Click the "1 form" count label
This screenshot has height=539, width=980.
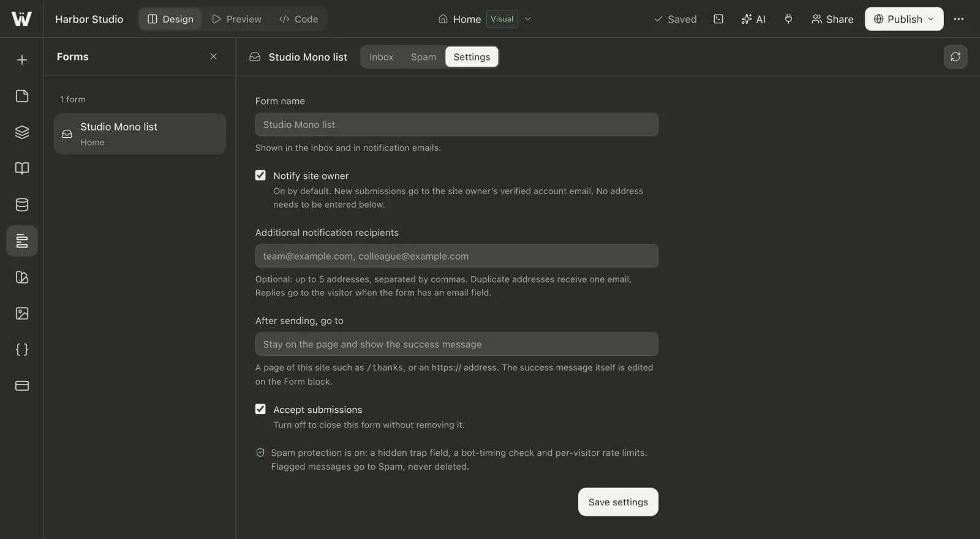73,99
